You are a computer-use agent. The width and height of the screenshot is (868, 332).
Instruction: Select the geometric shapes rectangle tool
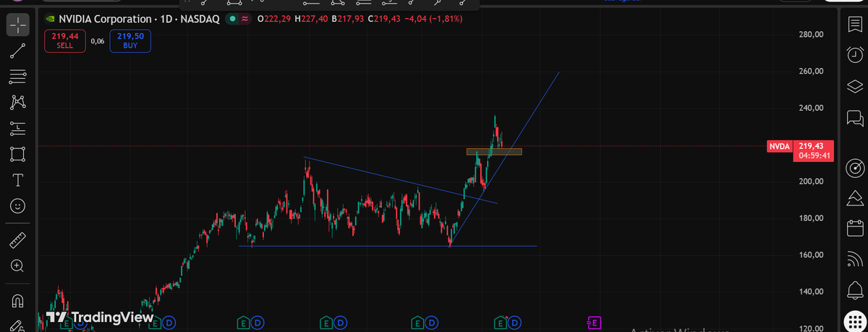(18, 153)
